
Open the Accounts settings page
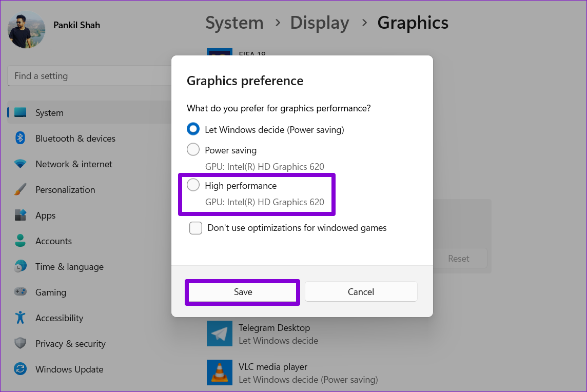point(53,241)
